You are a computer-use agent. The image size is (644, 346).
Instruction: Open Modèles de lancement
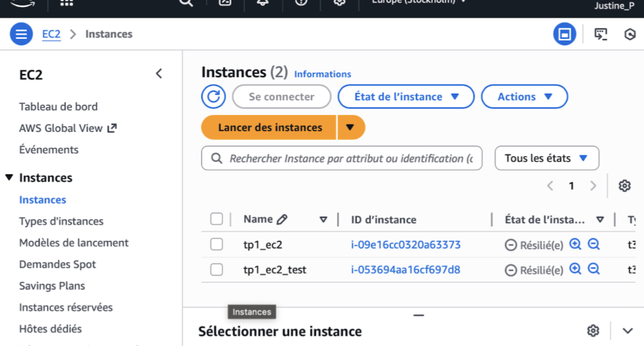[x=74, y=243]
